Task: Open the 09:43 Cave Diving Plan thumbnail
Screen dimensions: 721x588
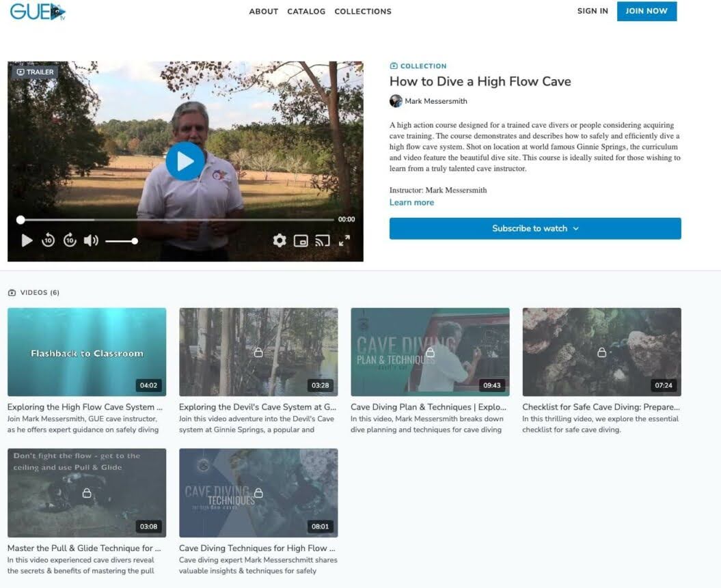Action: click(430, 352)
